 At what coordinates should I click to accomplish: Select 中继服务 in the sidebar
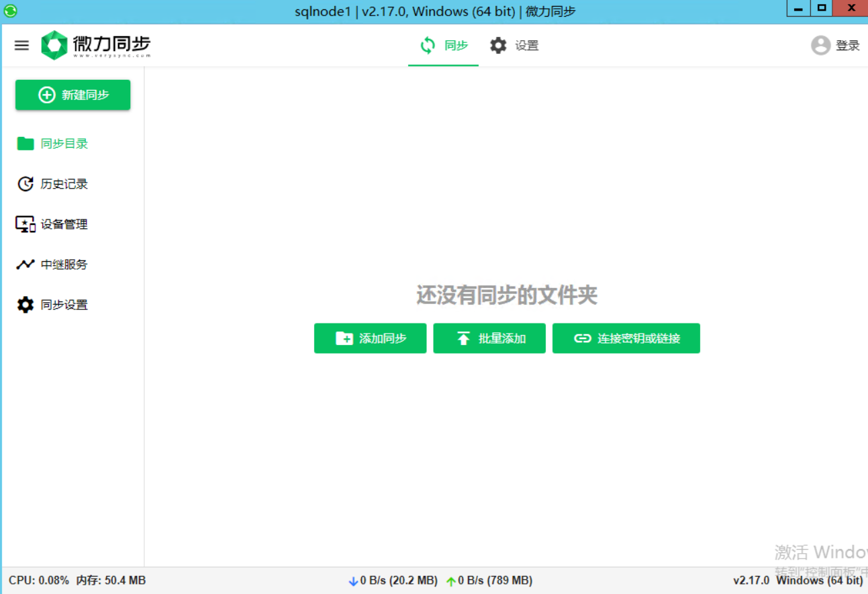64,264
